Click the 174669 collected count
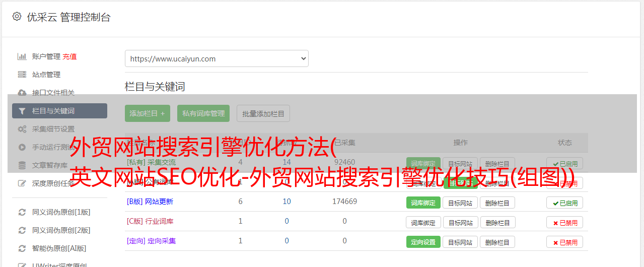Viewport: 644px width, 267px height. [x=344, y=202]
